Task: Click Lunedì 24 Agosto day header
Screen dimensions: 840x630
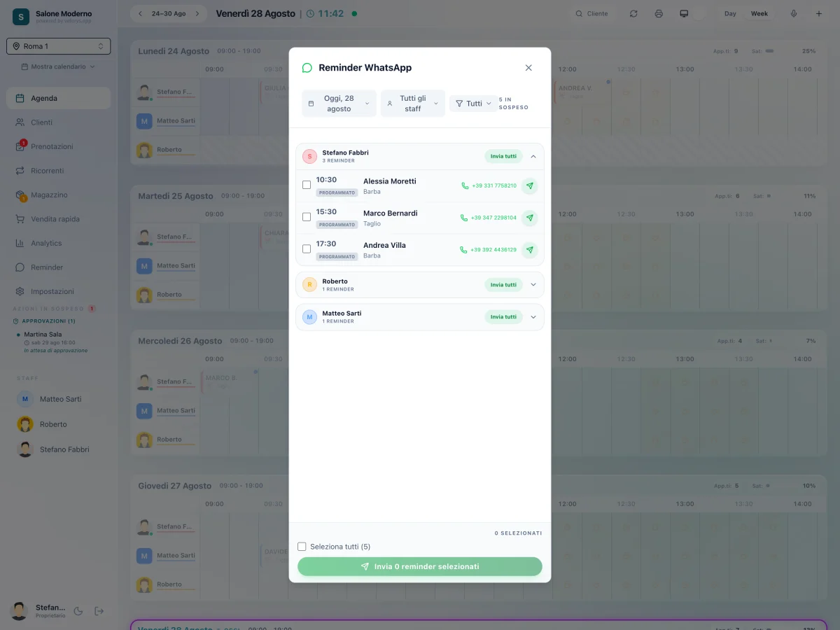Action: click(x=174, y=51)
